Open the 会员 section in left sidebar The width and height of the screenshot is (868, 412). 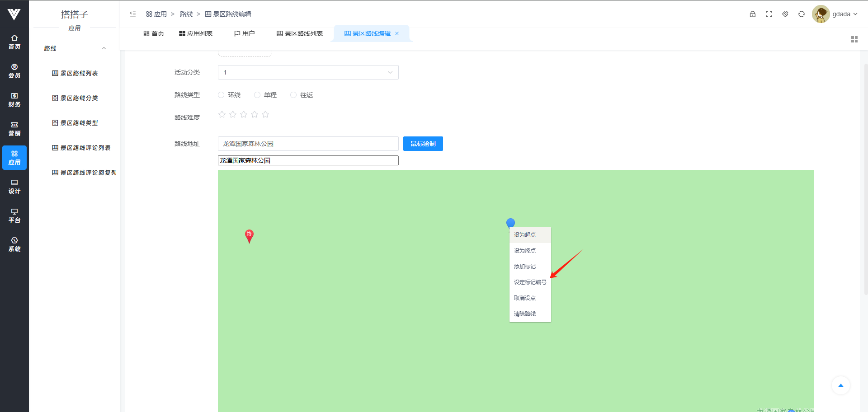point(14,71)
